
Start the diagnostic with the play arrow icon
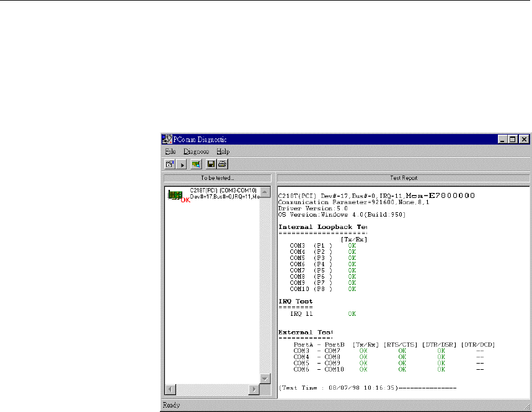coord(182,164)
